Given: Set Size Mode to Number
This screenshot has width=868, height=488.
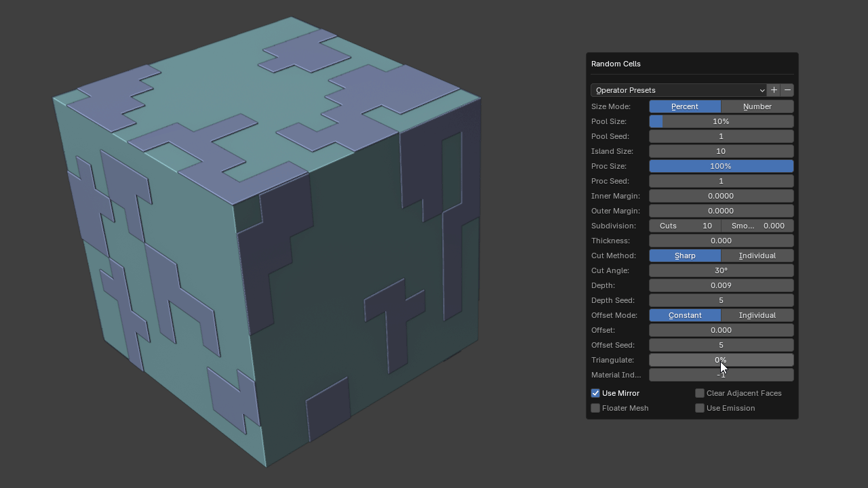Looking at the screenshot, I should coord(757,106).
